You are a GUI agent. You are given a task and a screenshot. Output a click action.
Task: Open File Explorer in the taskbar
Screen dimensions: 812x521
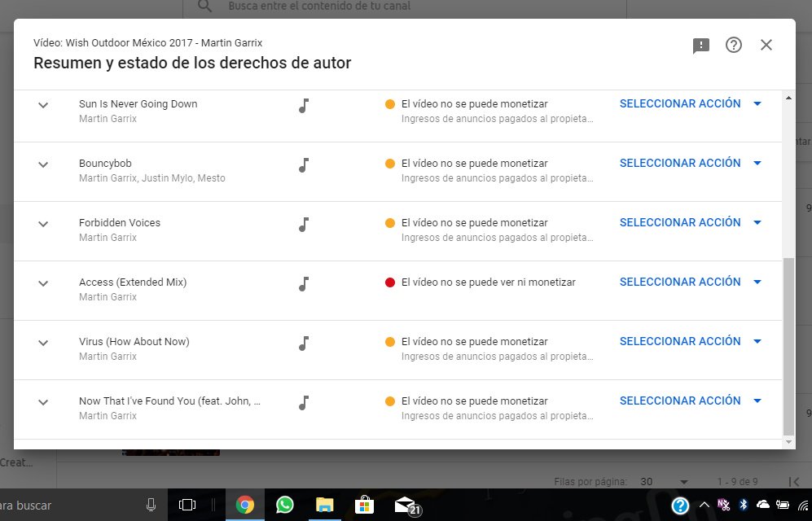pyautogui.click(x=325, y=505)
